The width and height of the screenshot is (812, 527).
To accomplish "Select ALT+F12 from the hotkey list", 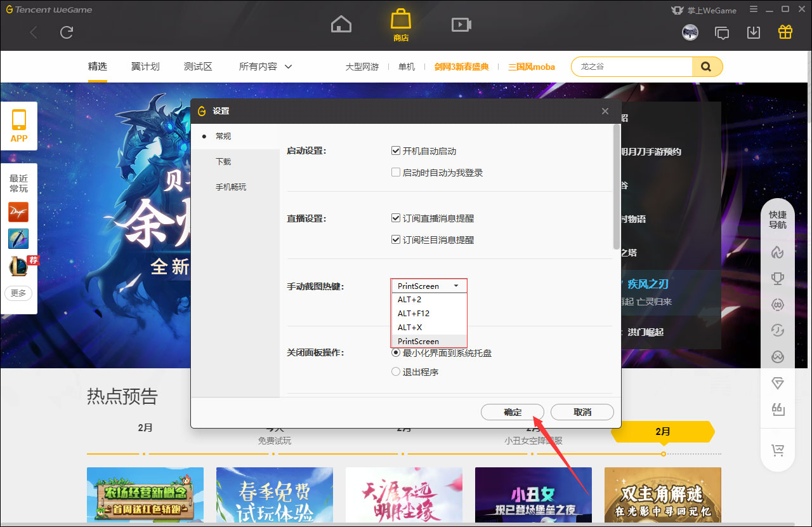I will pos(414,313).
